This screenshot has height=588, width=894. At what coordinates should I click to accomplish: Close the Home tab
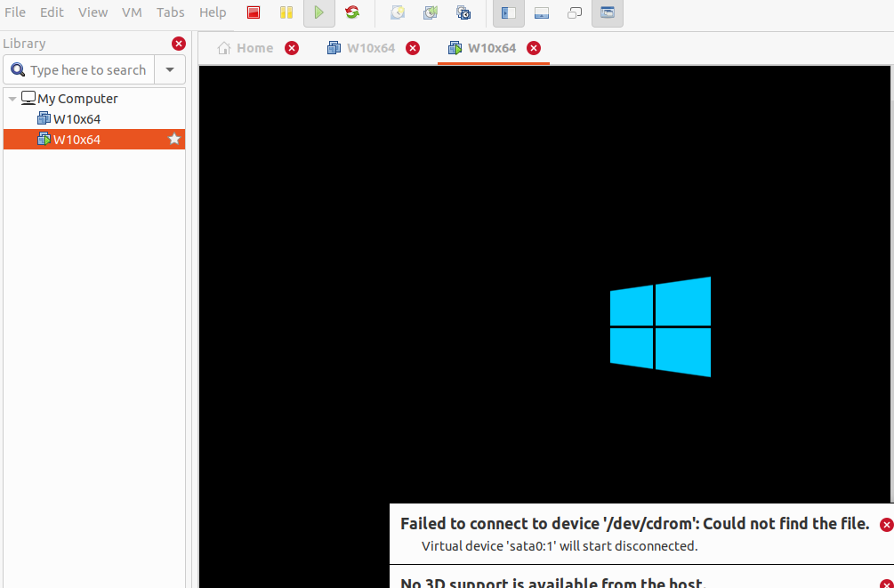[x=292, y=48]
